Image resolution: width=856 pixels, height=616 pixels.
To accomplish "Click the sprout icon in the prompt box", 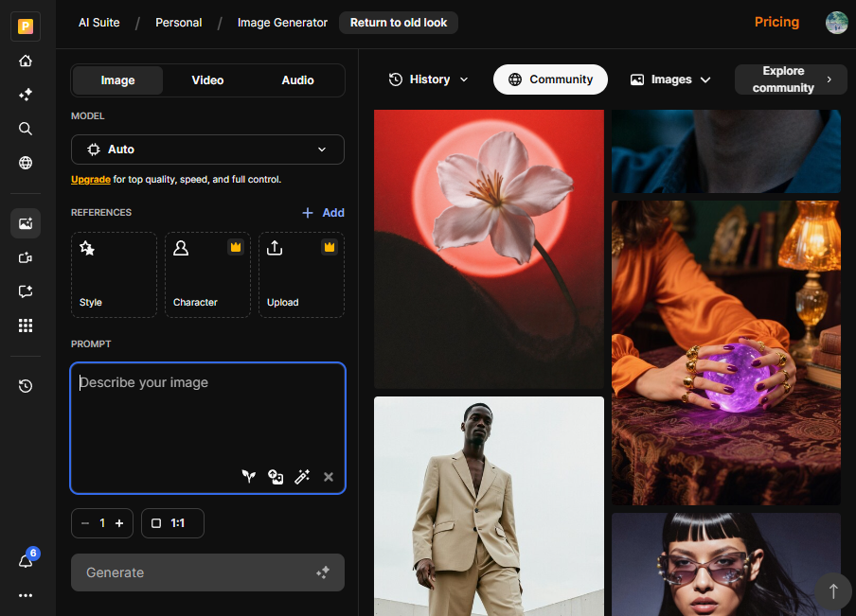I will point(248,477).
